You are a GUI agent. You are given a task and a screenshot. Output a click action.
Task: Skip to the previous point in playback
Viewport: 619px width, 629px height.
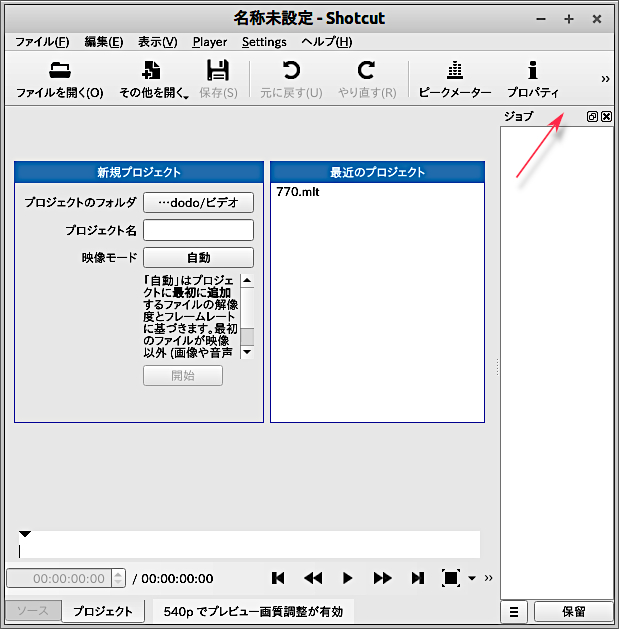coord(279,578)
